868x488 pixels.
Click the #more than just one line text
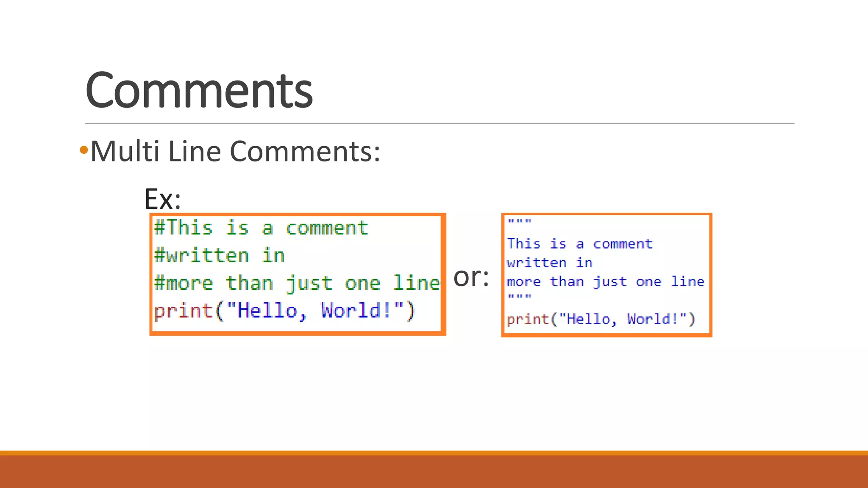(297, 283)
